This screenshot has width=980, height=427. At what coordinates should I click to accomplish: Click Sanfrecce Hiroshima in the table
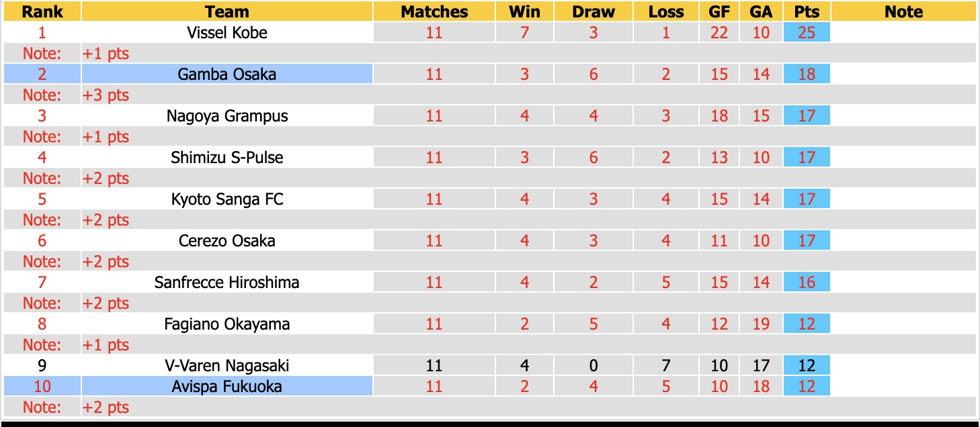click(x=227, y=282)
